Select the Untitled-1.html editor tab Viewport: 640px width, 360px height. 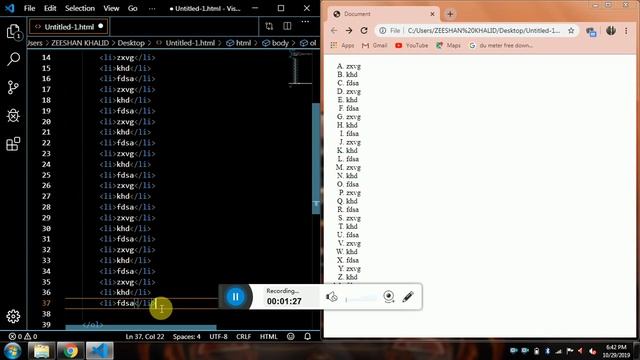[69, 27]
